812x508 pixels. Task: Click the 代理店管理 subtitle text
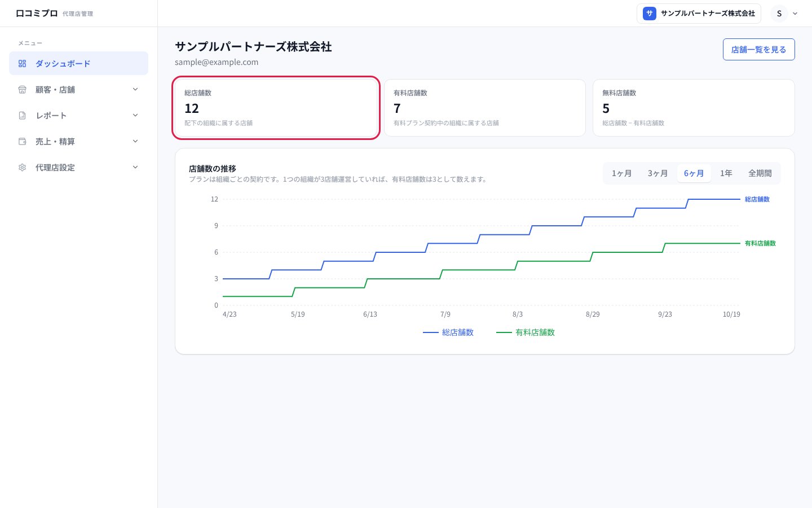[78, 14]
